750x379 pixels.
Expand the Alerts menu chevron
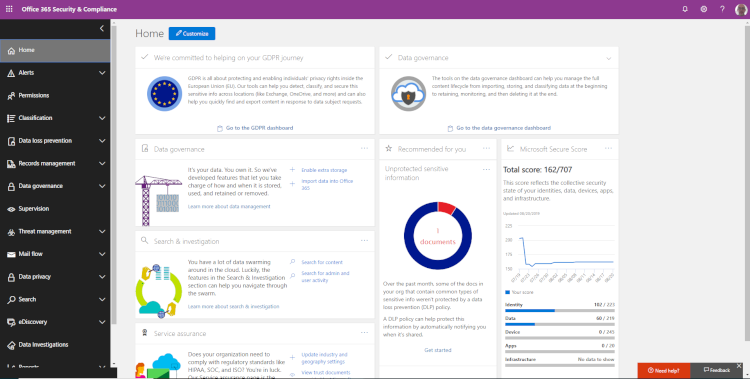pos(102,73)
